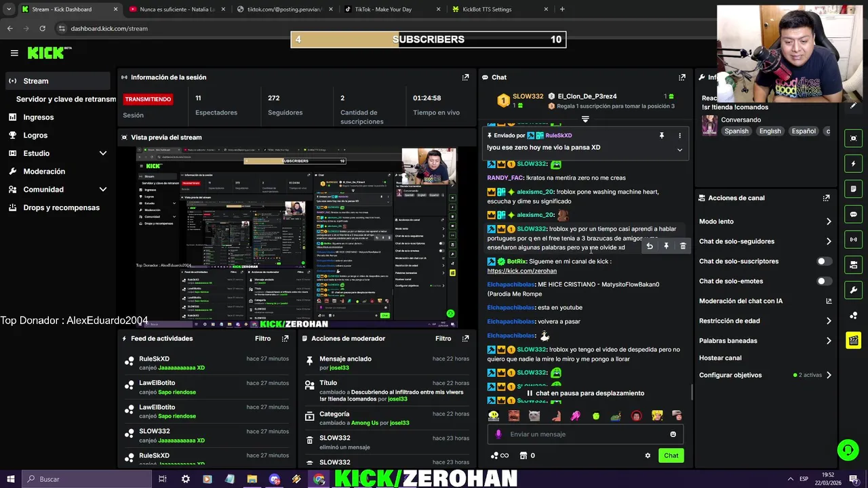Open Servidor y clave de retransmisión
Screen dimensions: 868x488
[x=66, y=99]
